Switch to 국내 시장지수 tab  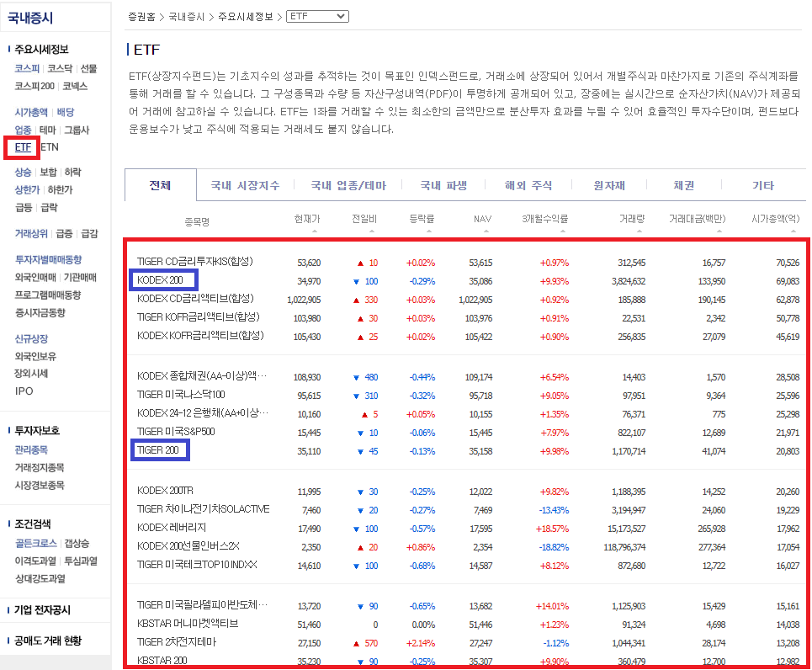tap(245, 185)
